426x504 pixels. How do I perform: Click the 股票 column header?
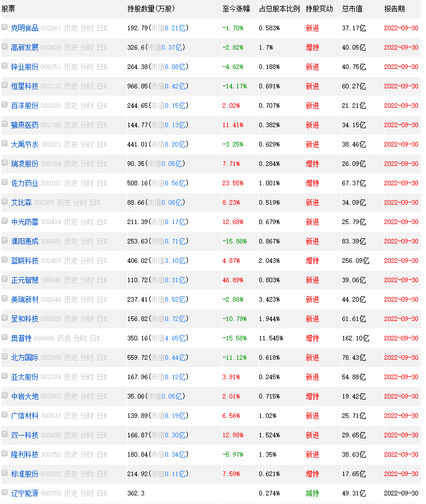(9, 9)
